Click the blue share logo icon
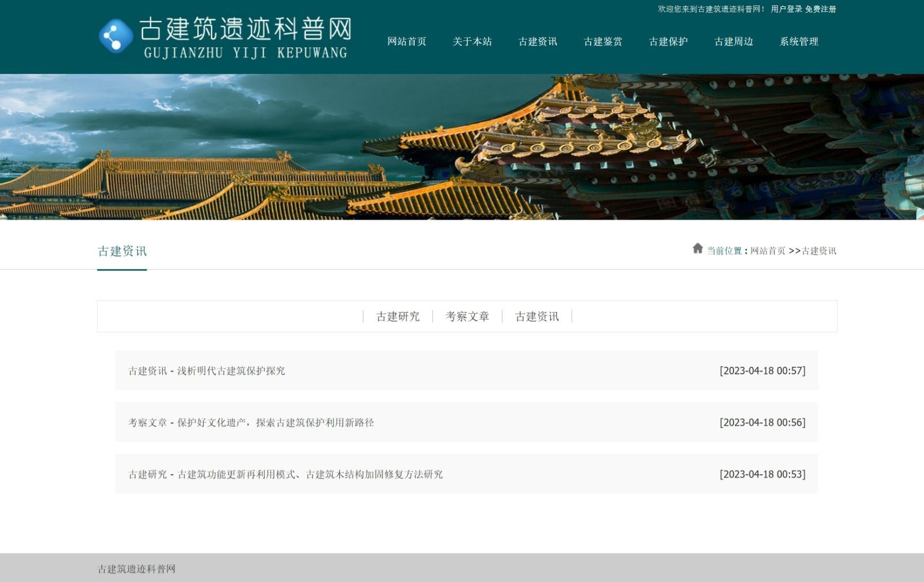924x582 pixels. click(115, 36)
